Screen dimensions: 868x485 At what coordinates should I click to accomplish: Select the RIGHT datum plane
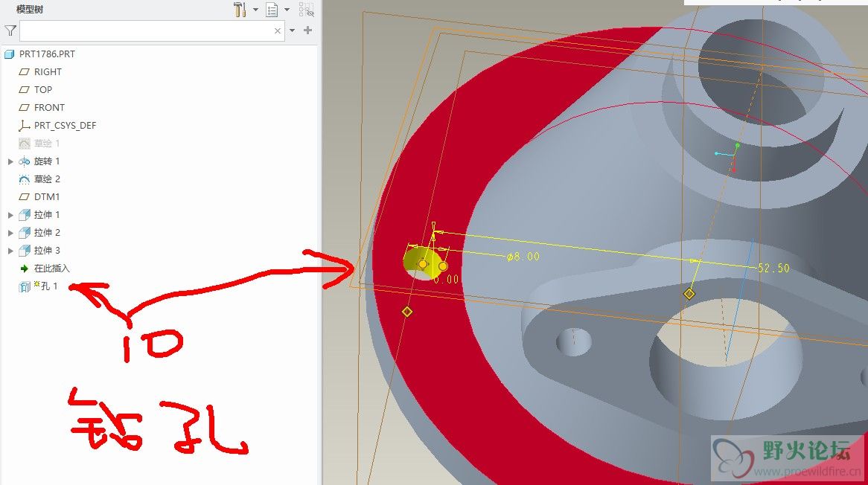pyautogui.click(x=48, y=72)
